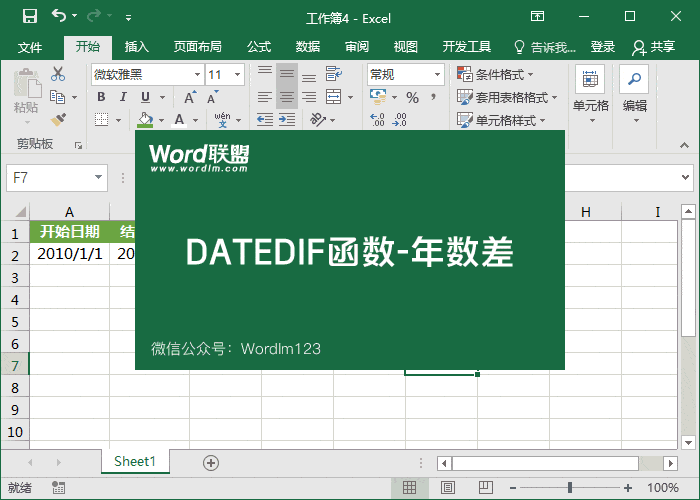Open the font name dropdown 微软雅黑

click(x=196, y=74)
